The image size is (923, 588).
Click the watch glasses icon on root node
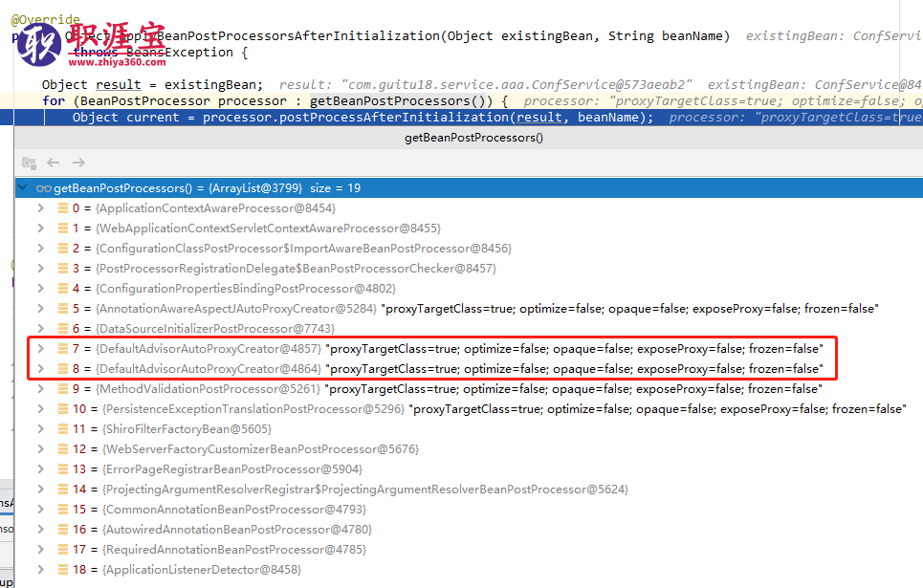point(44,188)
